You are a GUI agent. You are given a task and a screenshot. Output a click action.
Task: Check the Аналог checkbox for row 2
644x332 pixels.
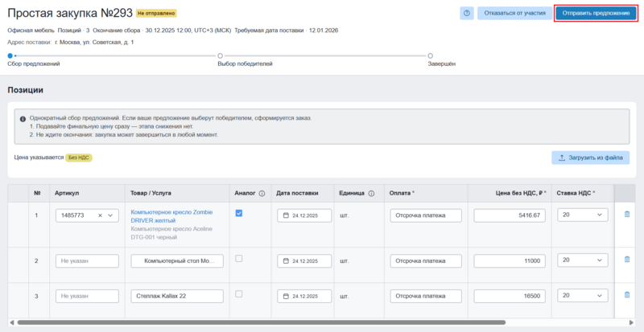239,259
